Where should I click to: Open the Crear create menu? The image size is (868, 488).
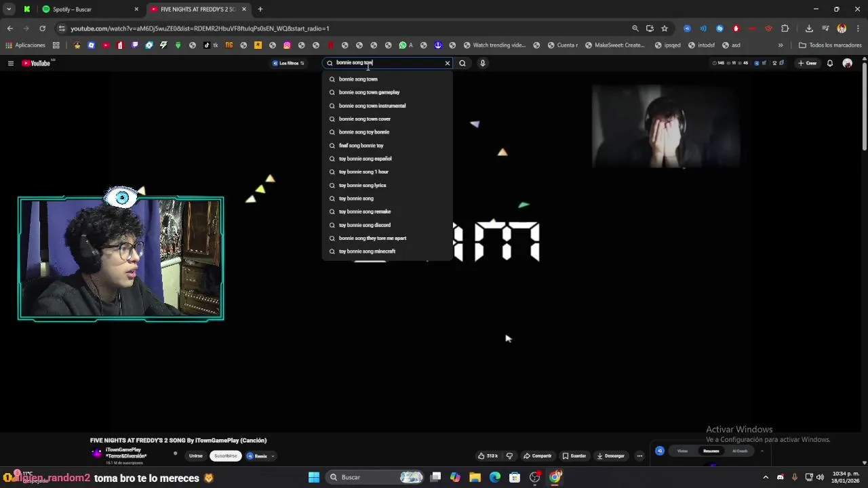(x=807, y=63)
